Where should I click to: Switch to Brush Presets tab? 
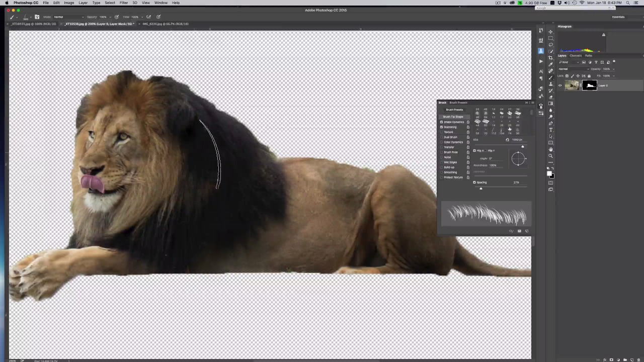pos(458,103)
